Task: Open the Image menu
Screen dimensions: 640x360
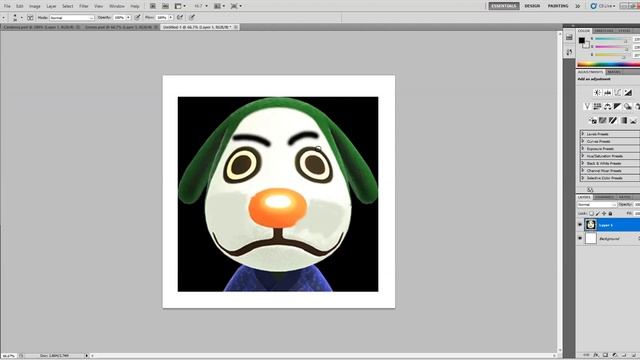Action: [35, 6]
